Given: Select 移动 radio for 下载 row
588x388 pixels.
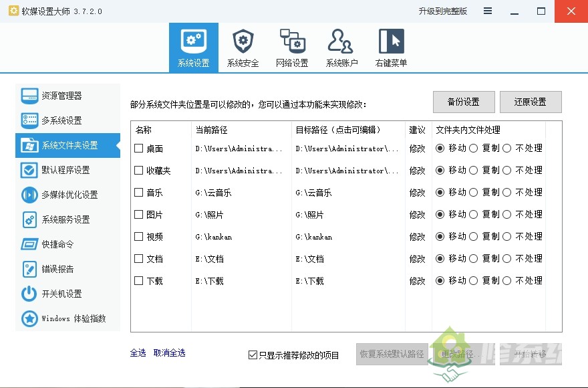Looking at the screenshot, I should (x=440, y=280).
